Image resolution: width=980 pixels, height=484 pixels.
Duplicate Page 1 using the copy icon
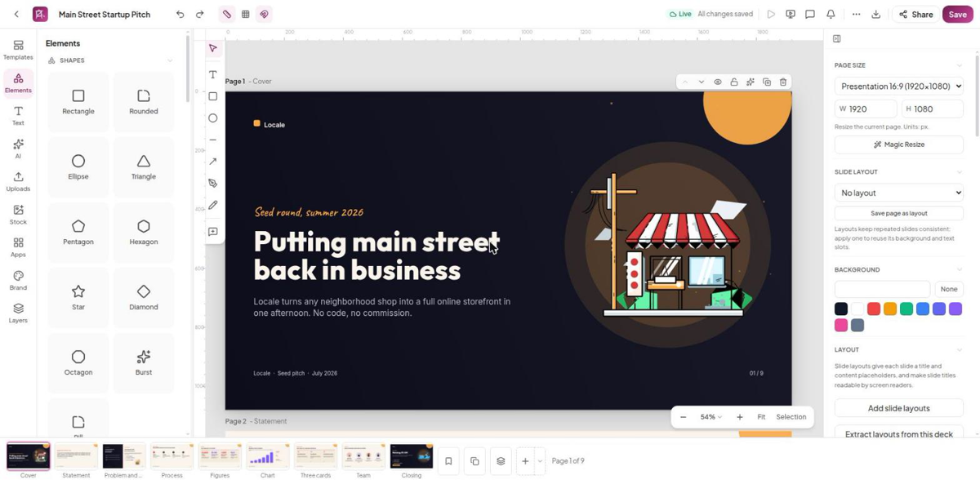767,82
